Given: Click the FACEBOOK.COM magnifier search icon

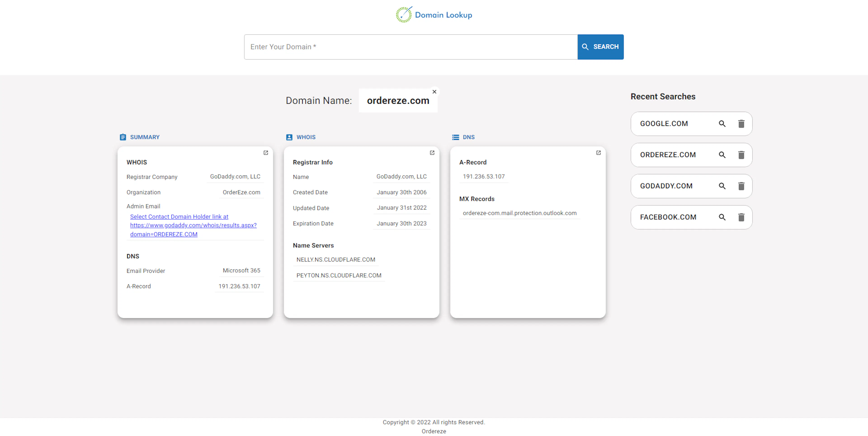Looking at the screenshot, I should point(722,218).
